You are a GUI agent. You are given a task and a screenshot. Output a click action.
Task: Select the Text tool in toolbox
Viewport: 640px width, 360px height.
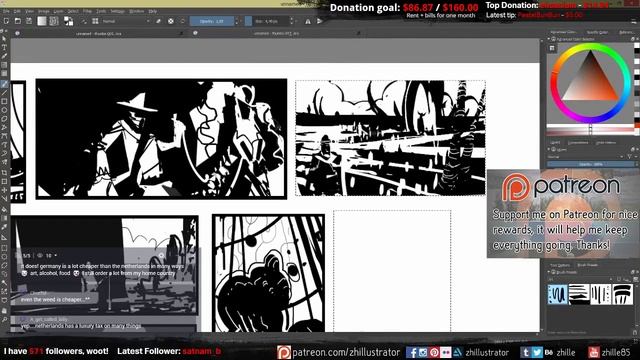point(4,47)
